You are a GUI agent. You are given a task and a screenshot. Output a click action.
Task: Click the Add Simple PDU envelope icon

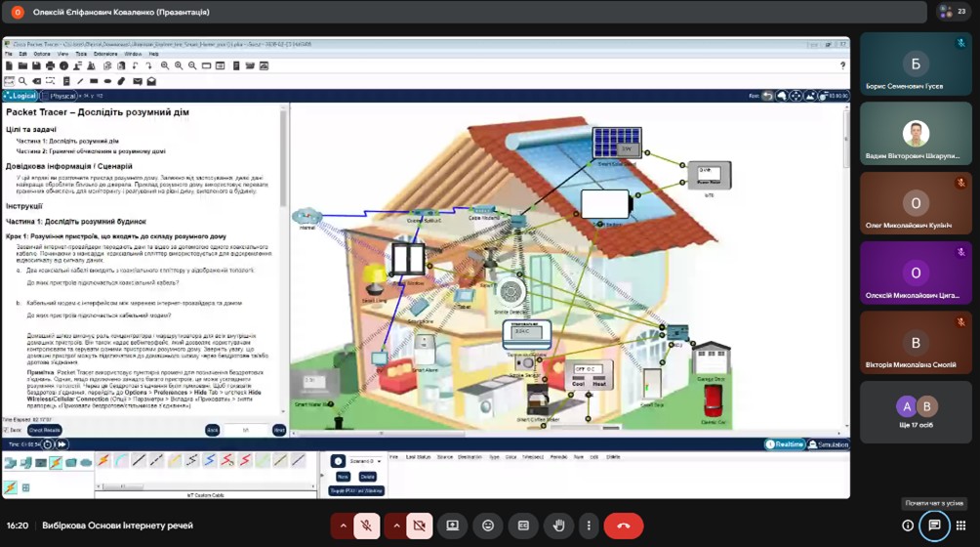coord(138,81)
